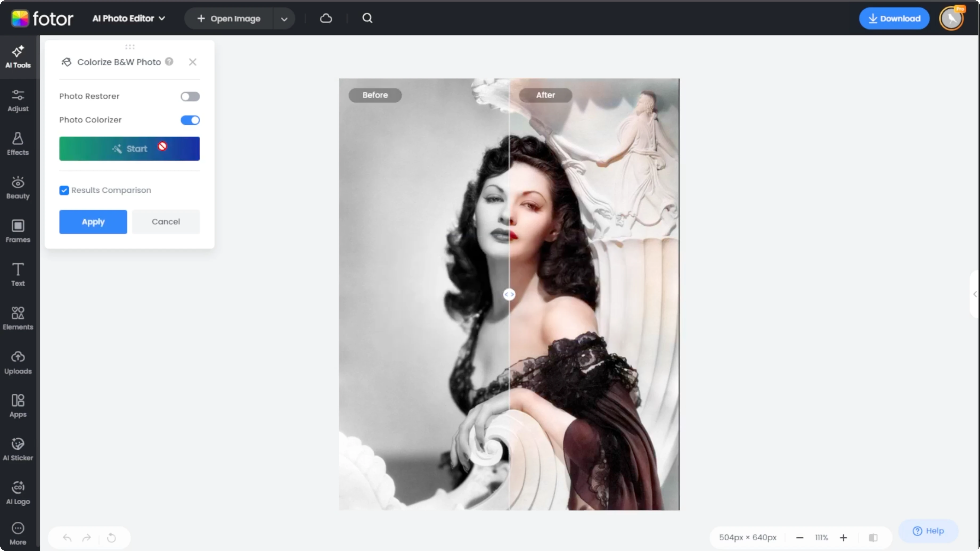The image size is (980, 551).
Task: Open the Frames sidebar panel
Action: 18,232
